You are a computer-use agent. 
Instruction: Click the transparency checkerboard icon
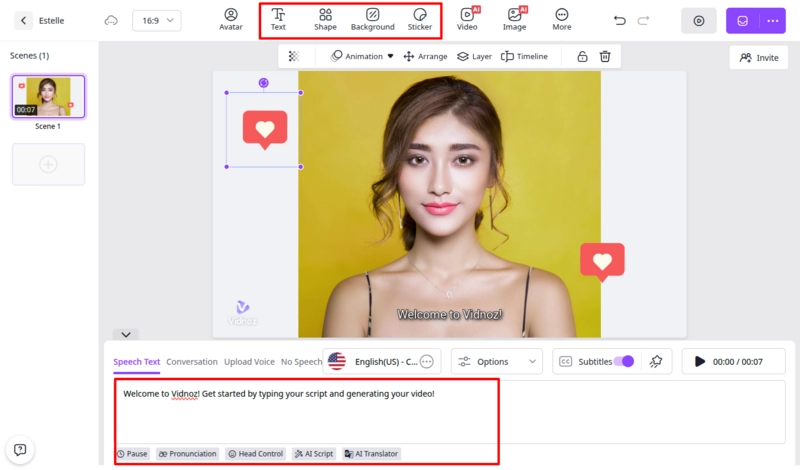pos(293,56)
